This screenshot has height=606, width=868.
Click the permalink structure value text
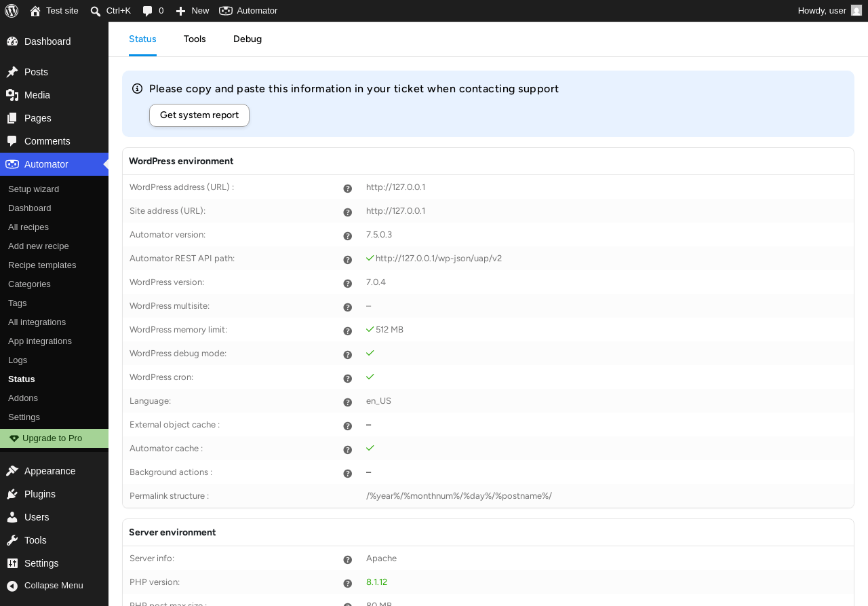pyautogui.click(x=459, y=496)
